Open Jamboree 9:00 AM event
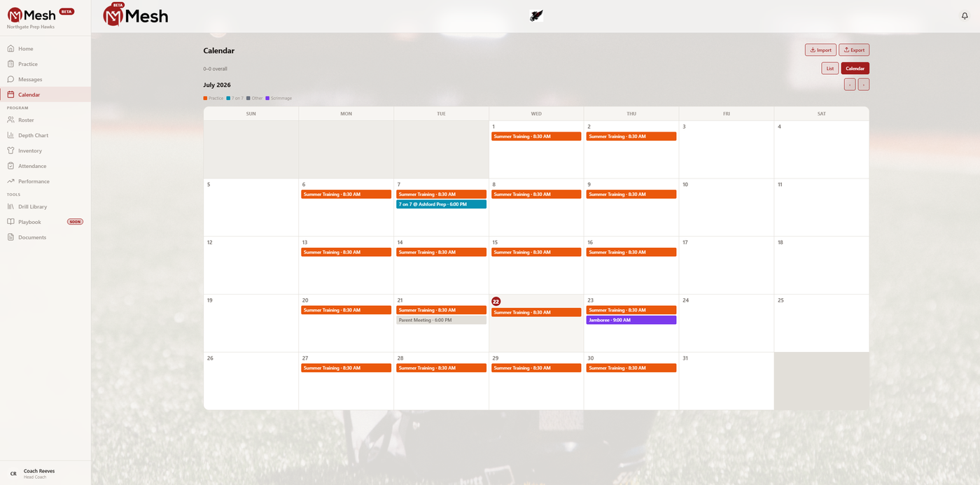The height and width of the screenshot is (485, 980). pos(631,320)
